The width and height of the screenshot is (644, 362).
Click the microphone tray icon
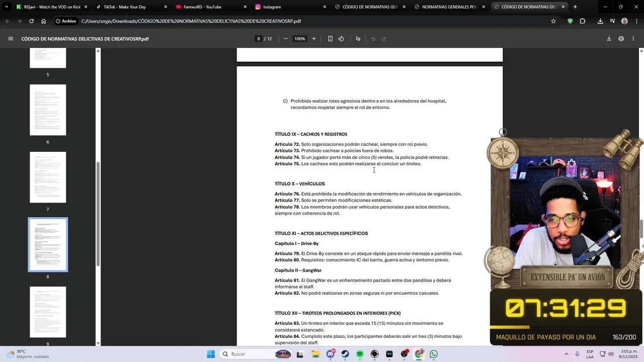577,354
